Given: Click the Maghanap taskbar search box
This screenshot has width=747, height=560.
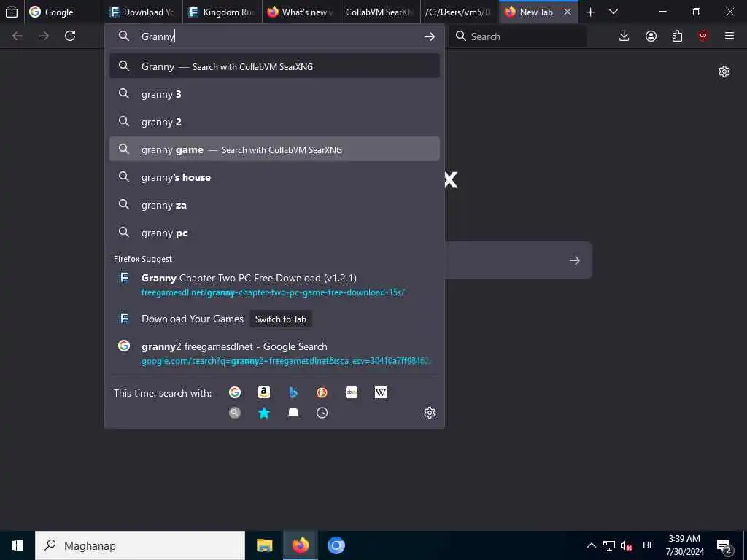Looking at the screenshot, I should (140, 545).
